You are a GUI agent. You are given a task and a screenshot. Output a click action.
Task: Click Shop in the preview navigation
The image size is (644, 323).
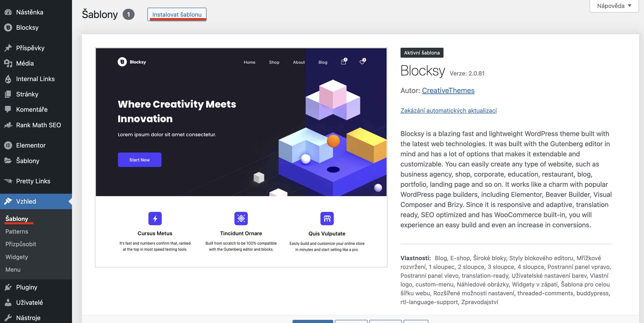pos(274,62)
